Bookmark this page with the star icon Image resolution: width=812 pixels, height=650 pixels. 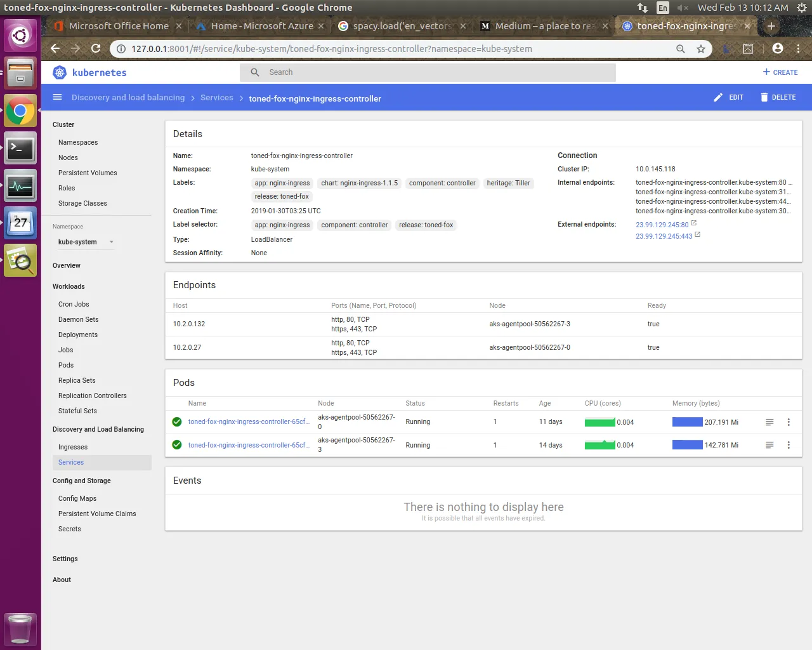coord(701,49)
